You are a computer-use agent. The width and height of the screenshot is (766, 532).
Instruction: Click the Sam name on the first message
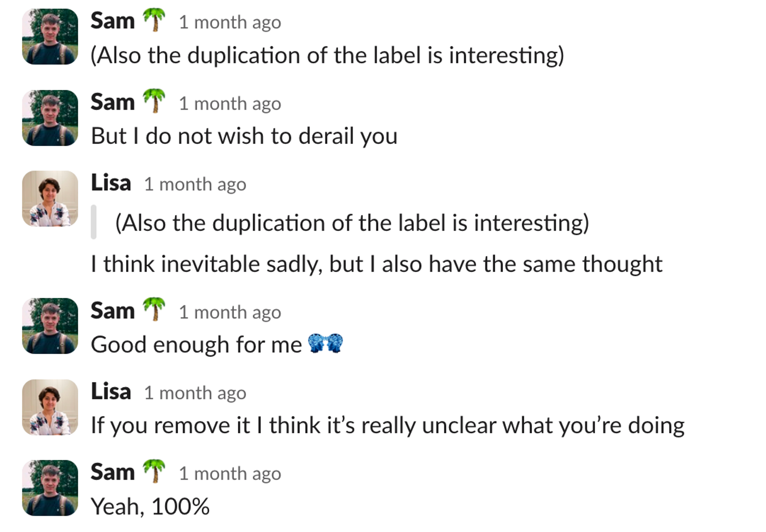[x=113, y=21]
